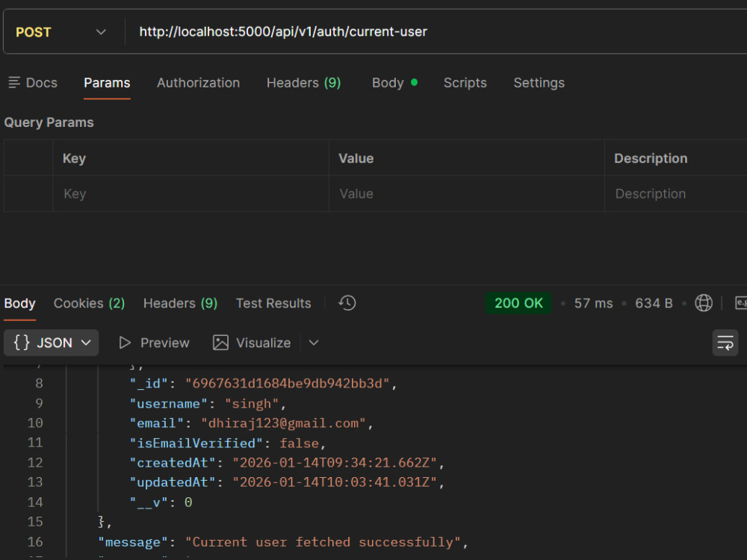
Task: Click the "__v" value 0
Action: 188,503
